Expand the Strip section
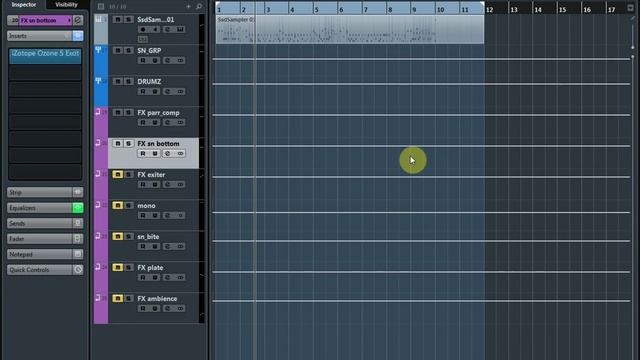 (40, 192)
